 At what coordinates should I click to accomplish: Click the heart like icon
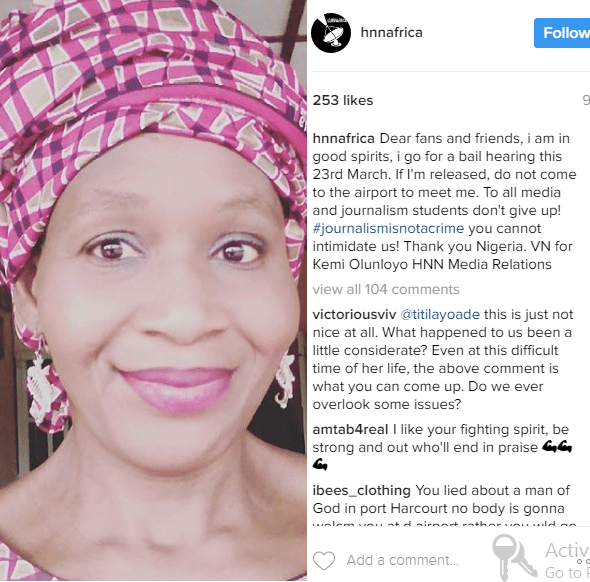tap(324, 561)
